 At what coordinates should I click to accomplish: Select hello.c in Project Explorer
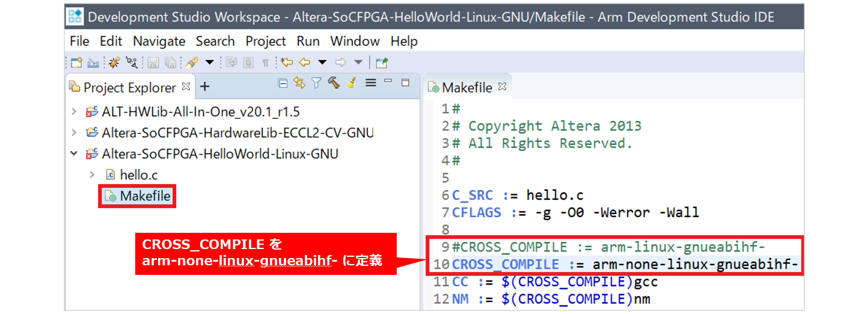[x=139, y=175]
